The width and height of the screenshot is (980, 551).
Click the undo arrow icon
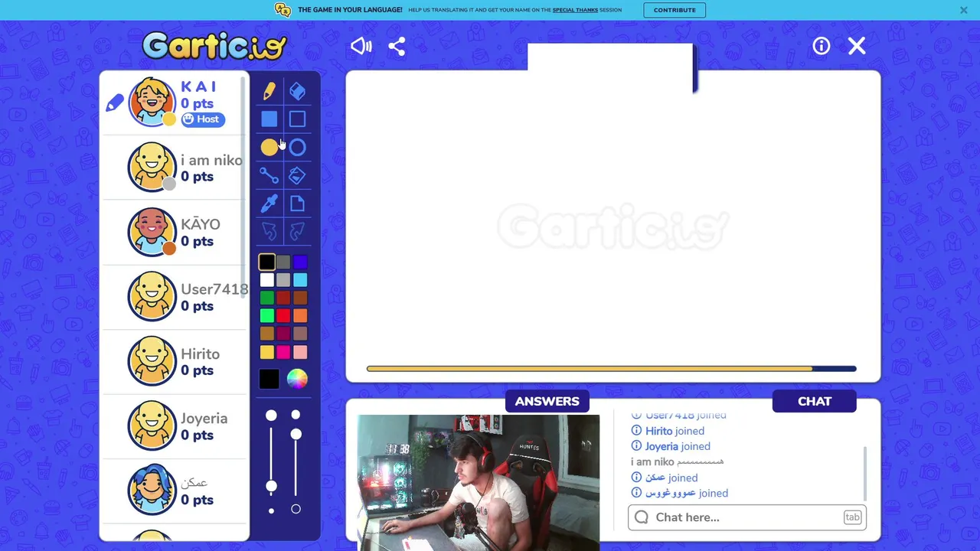click(269, 231)
